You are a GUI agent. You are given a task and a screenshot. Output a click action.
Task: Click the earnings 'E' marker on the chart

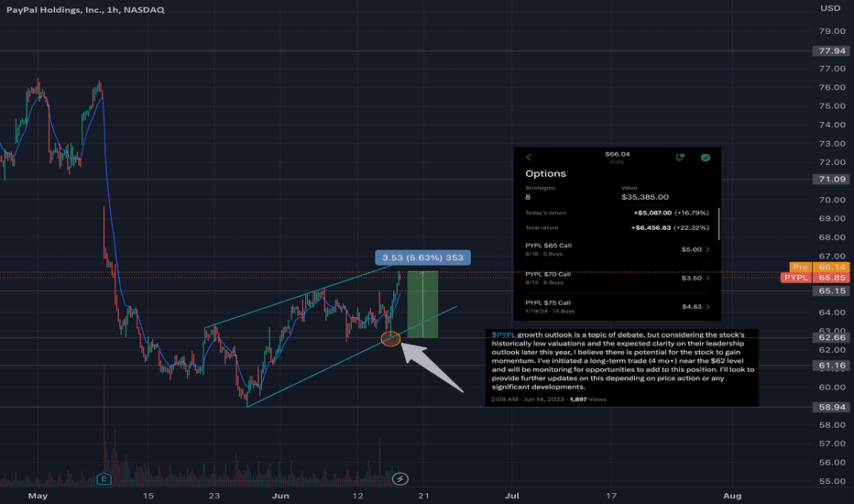(x=104, y=479)
